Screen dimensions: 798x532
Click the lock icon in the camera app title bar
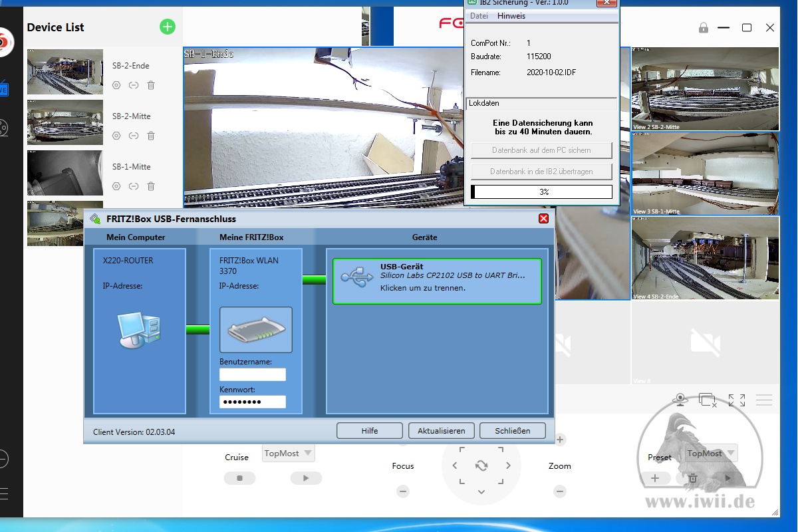704,28
